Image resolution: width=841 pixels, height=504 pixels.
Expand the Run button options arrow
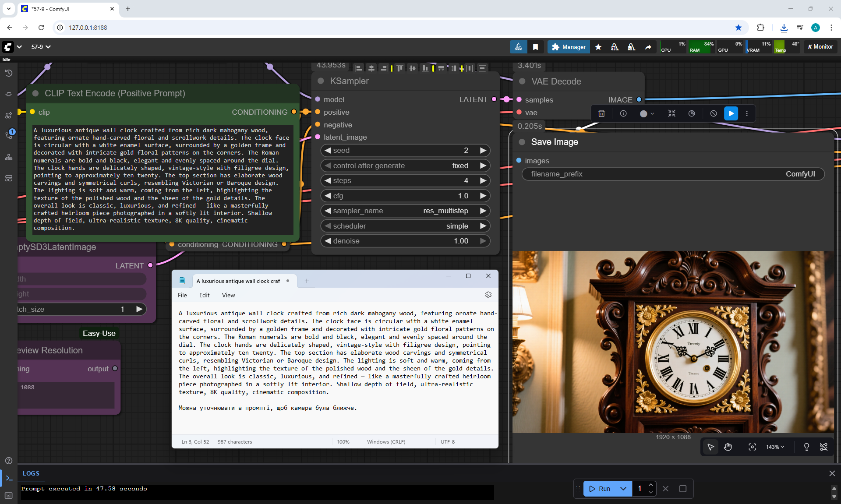(623, 489)
